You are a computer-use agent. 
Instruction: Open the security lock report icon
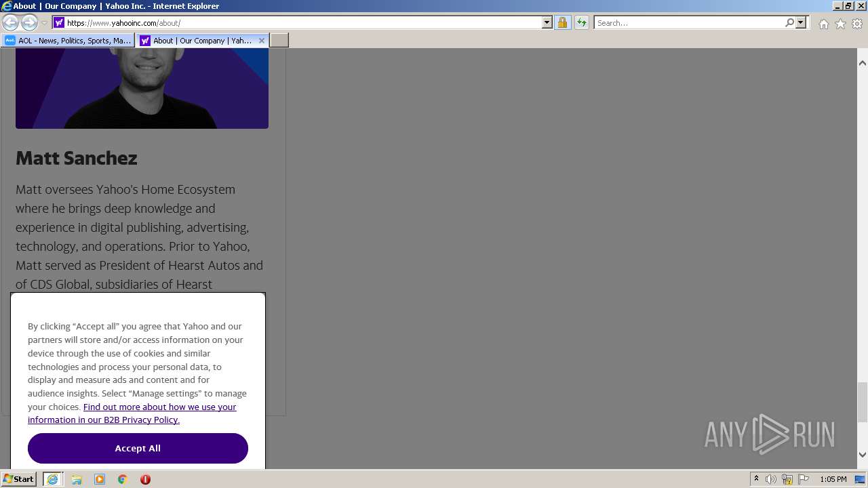[x=562, y=22]
